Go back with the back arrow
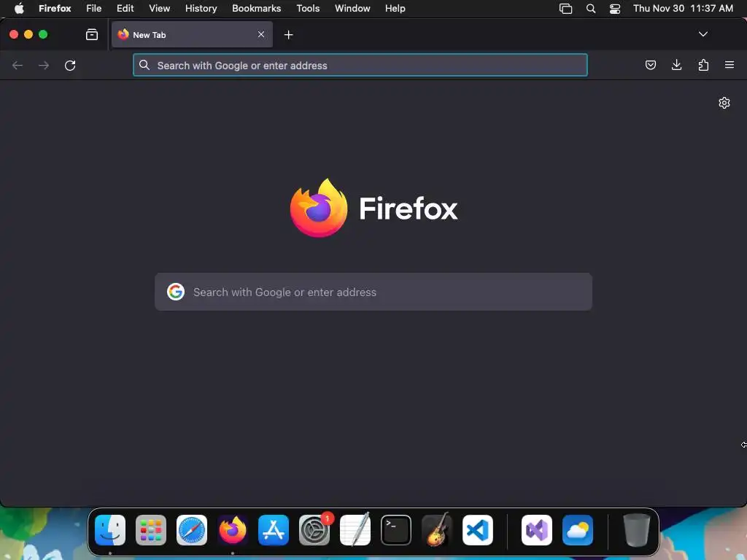The height and width of the screenshot is (560, 747). point(18,65)
